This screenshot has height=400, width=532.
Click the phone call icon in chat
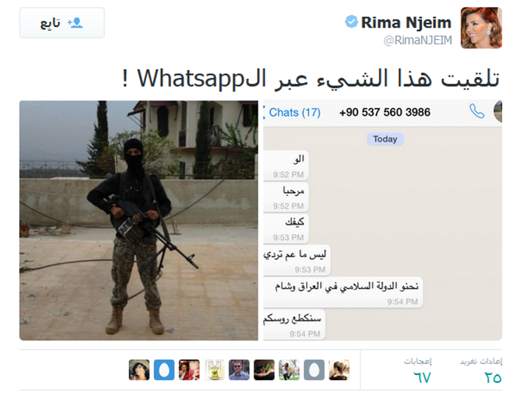click(x=477, y=111)
